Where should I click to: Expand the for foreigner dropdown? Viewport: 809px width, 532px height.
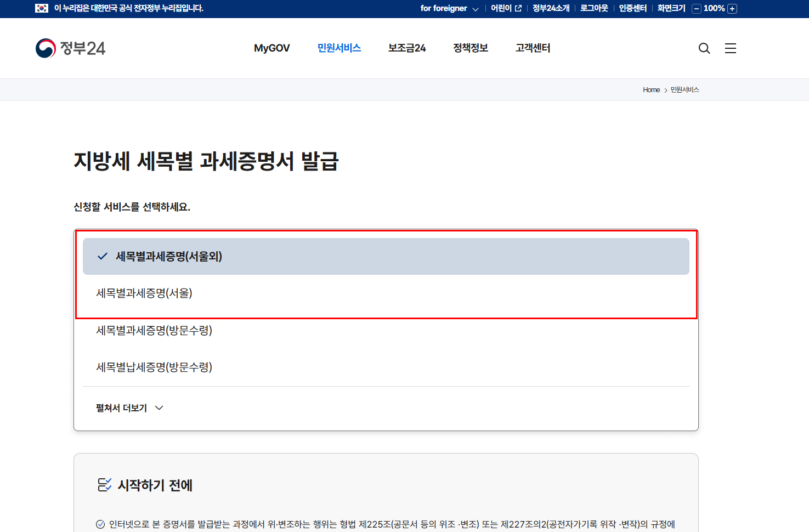click(449, 8)
